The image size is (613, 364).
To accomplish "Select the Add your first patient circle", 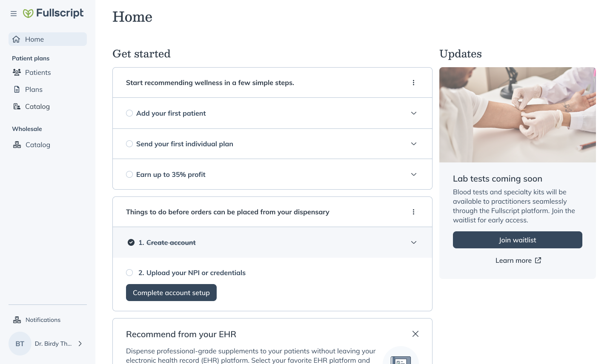I will click(x=129, y=113).
